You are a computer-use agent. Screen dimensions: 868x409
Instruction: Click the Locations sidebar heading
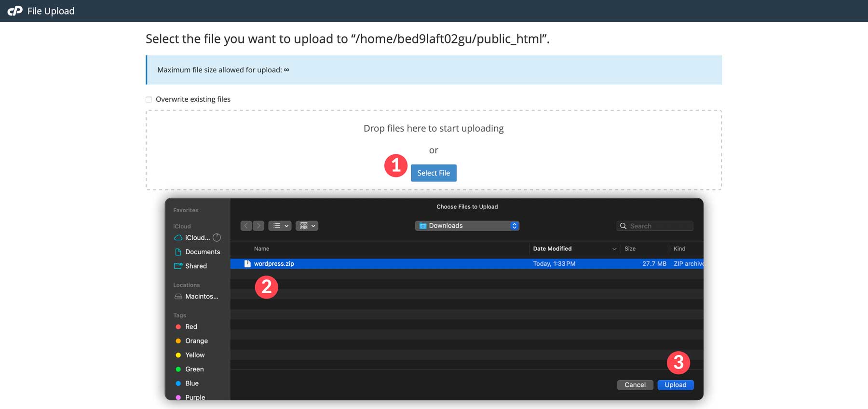click(x=186, y=285)
